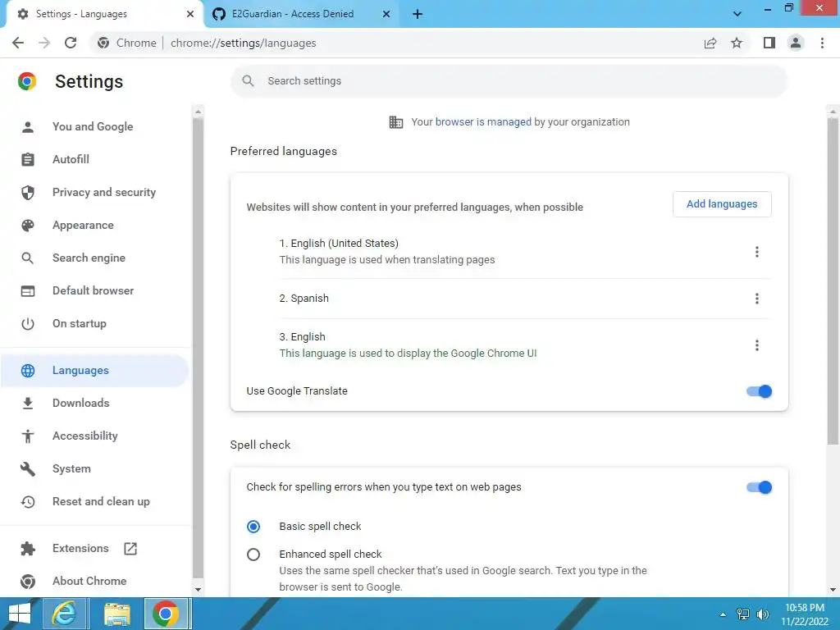Image resolution: width=840 pixels, height=630 pixels.
Task: Reload the current page
Action: click(x=71, y=43)
